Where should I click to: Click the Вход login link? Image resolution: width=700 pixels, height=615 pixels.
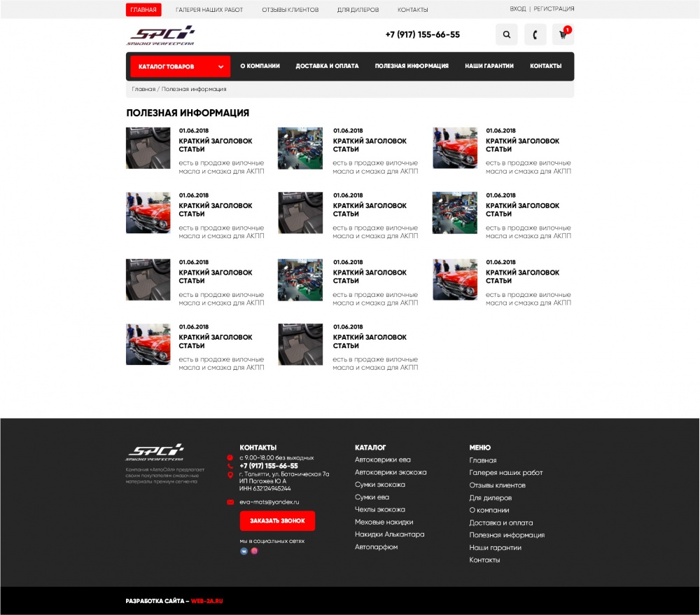point(517,9)
